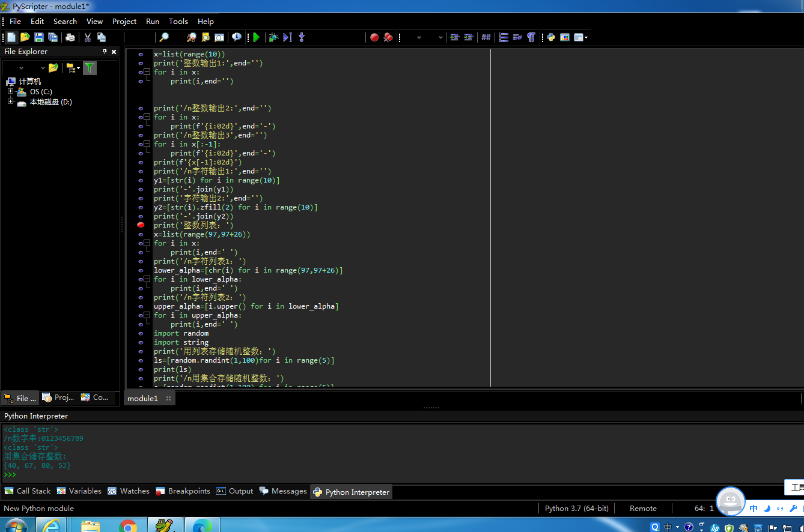Toggle breakpoint using red circle toolbar icon
Viewport: 804px width, 532px height.
pos(374,37)
